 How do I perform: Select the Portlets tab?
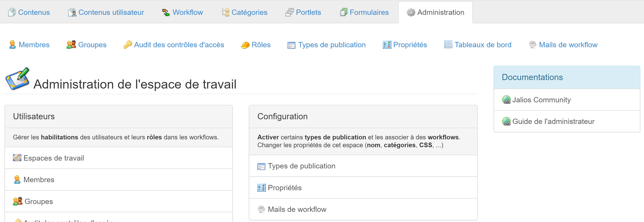tap(303, 12)
